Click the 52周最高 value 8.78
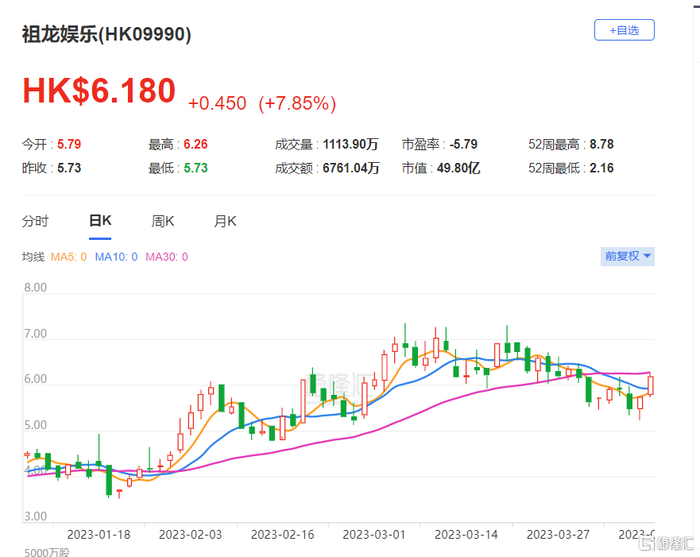700x557 pixels. (601, 144)
